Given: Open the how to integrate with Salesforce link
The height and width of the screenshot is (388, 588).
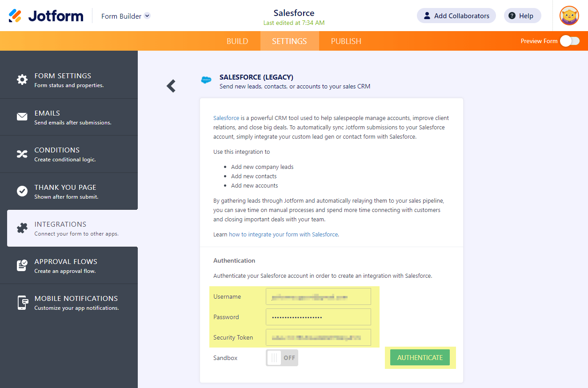Looking at the screenshot, I should 284,234.
